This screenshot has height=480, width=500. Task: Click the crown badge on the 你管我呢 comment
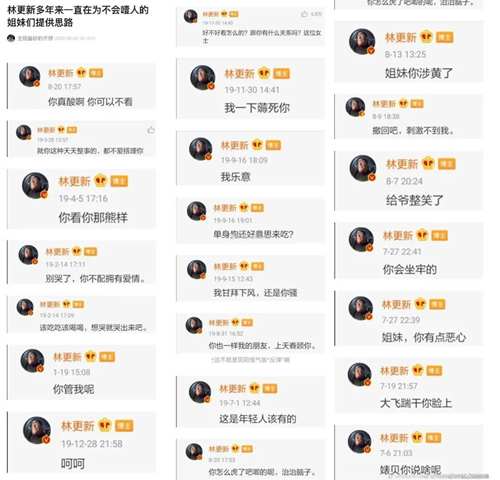pyautogui.click(x=90, y=357)
